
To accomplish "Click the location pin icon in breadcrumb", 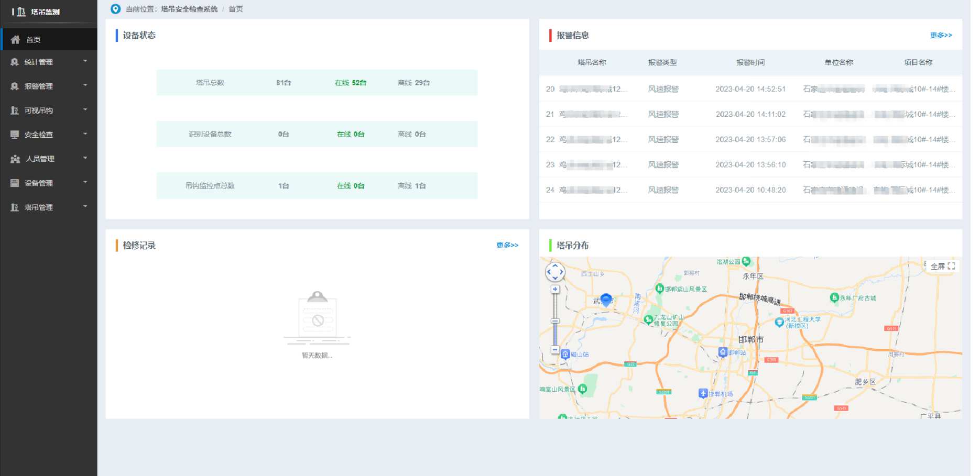I will tap(115, 9).
